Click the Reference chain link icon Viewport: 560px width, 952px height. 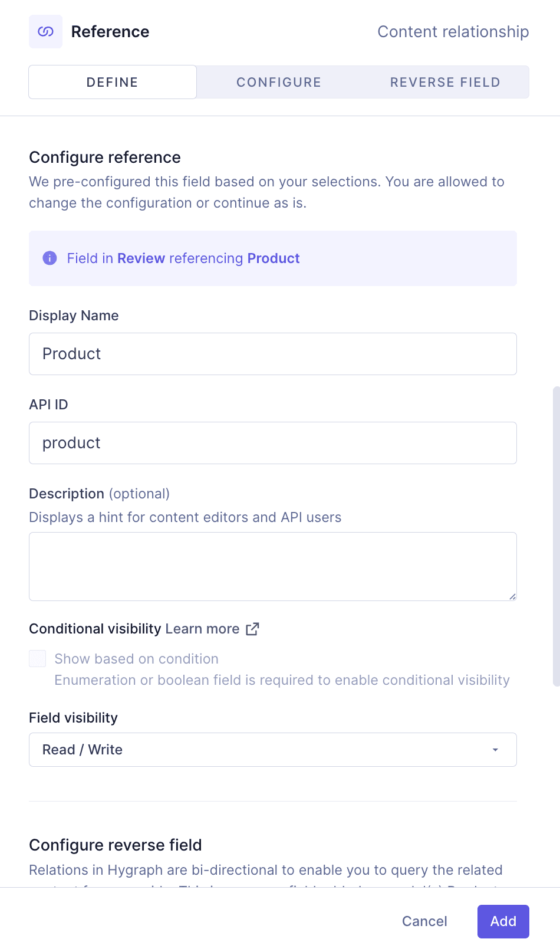click(45, 31)
